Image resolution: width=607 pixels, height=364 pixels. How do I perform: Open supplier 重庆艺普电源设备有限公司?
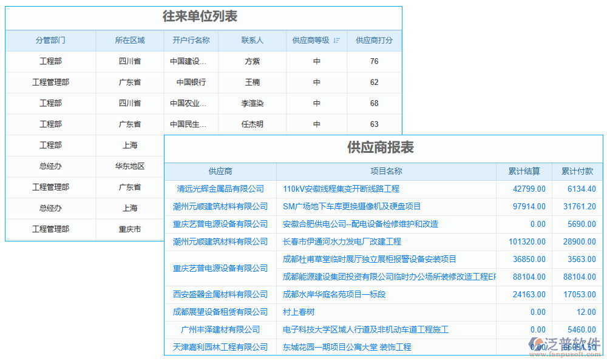tap(221, 224)
